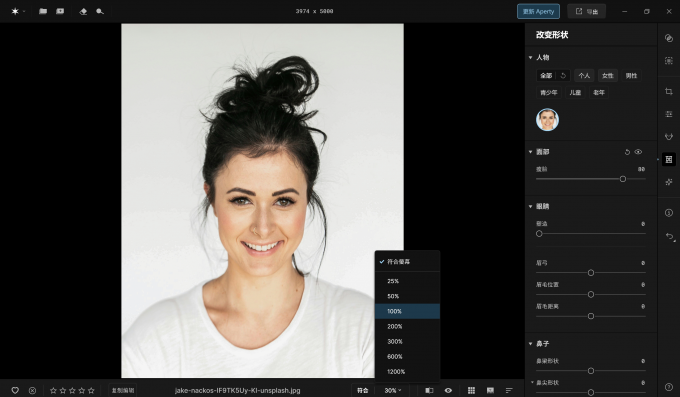Toggle the filmstrip view icon
The image size is (680, 397).
pyautogui.click(x=490, y=390)
